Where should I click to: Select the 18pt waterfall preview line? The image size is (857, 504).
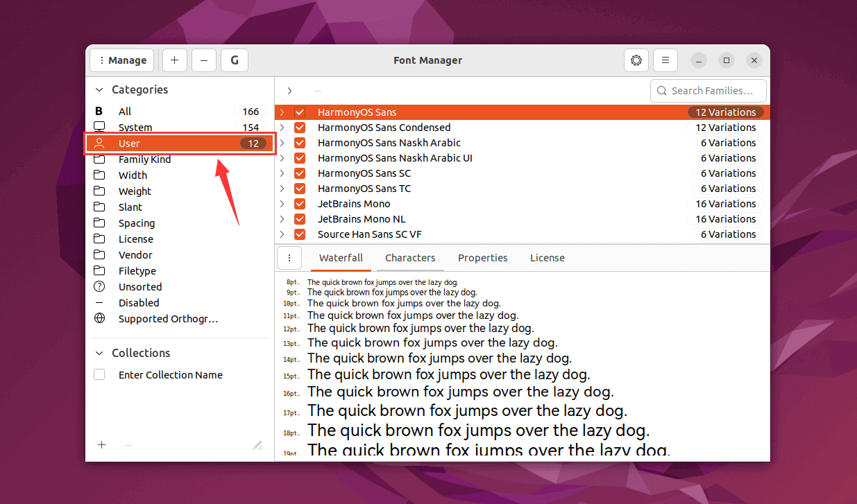479,431
